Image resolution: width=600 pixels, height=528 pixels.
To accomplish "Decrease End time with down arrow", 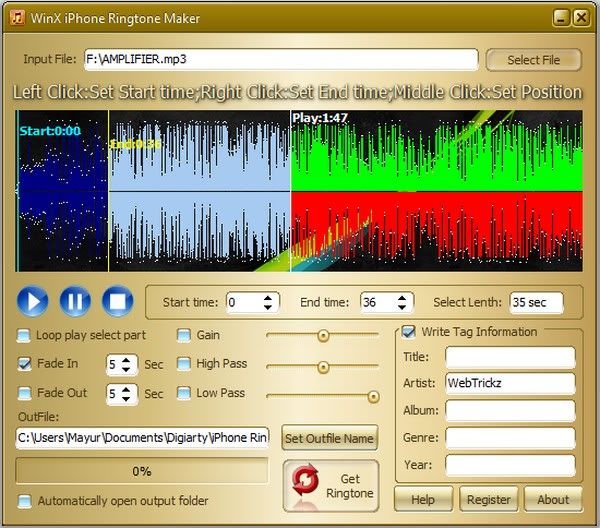I will [x=402, y=307].
